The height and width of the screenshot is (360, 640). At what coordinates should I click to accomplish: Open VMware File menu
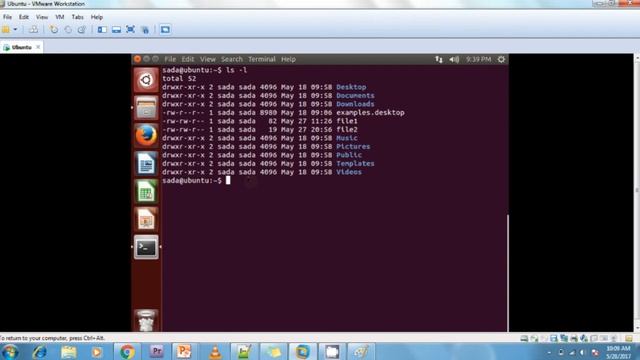[7, 17]
